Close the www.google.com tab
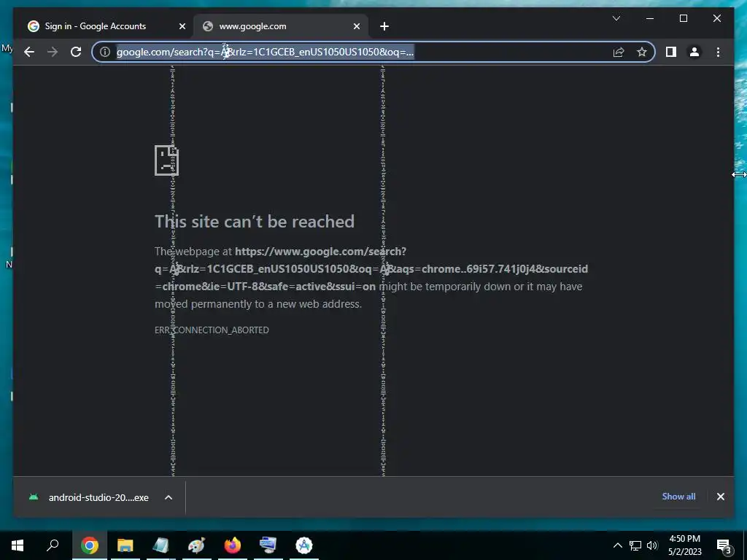The width and height of the screenshot is (747, 560). pyautogui.click(x=356, y=27)
